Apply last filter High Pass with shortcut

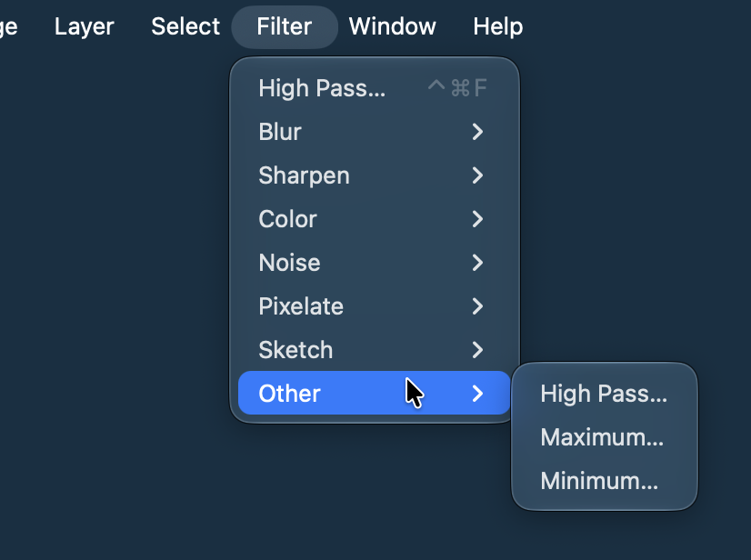coord(374,88)
